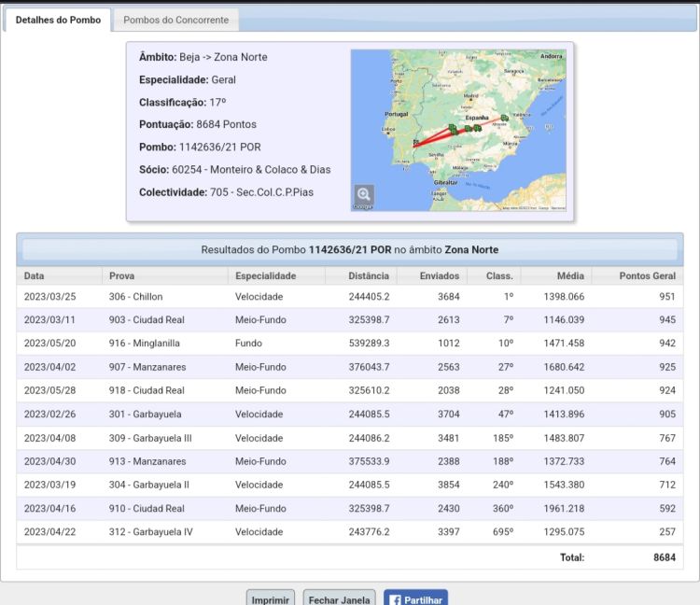The height and width of the screenshot is (605, 700).
Task: Sort by the Pontos Geral column header
Action: pyautogui.click(x=647, y=276)
